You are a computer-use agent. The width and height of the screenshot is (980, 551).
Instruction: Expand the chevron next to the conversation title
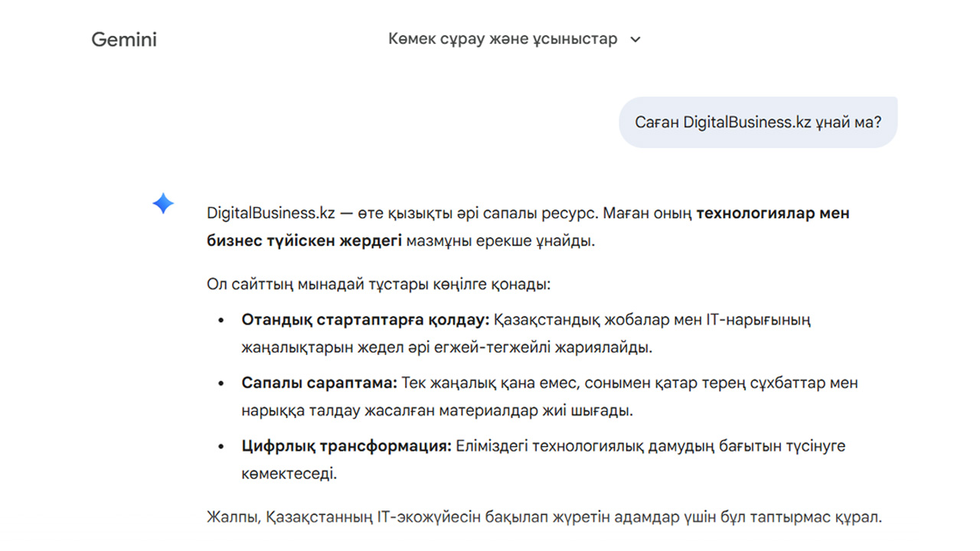coord(635,40)
